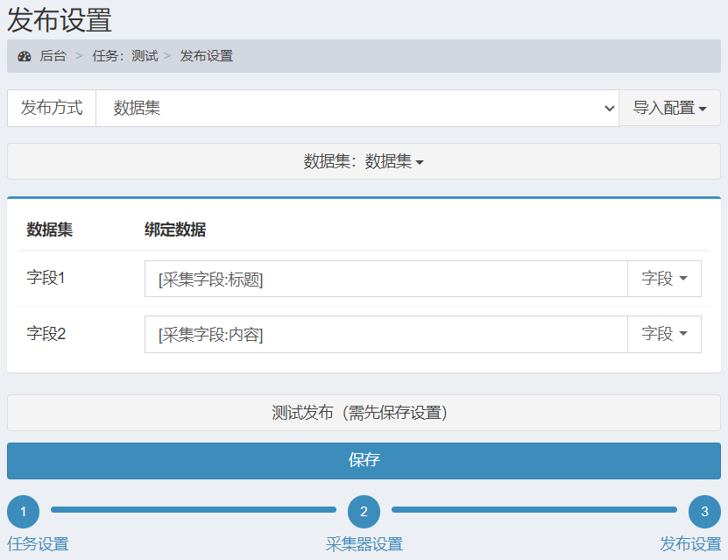This screenshot has width=728, height=560.
Task: Click the 字段1 binding input field
Action: click(385, 277)
